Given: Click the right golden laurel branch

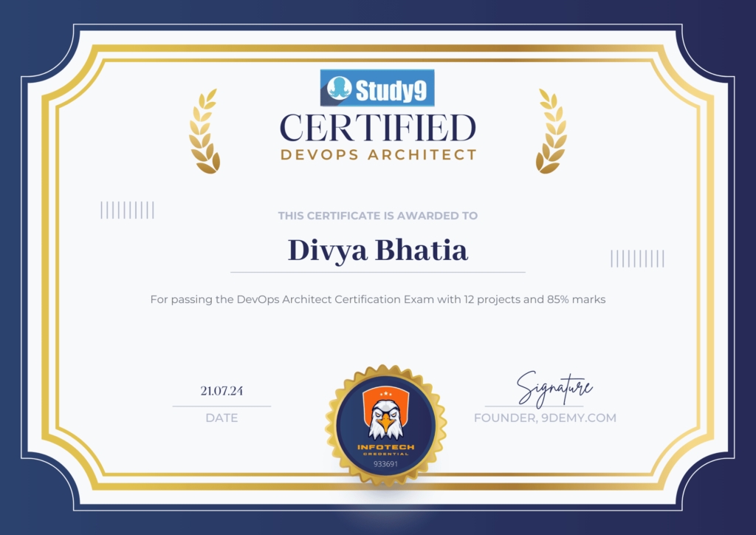Looking at the screenshot, I should tap(551, 131).
